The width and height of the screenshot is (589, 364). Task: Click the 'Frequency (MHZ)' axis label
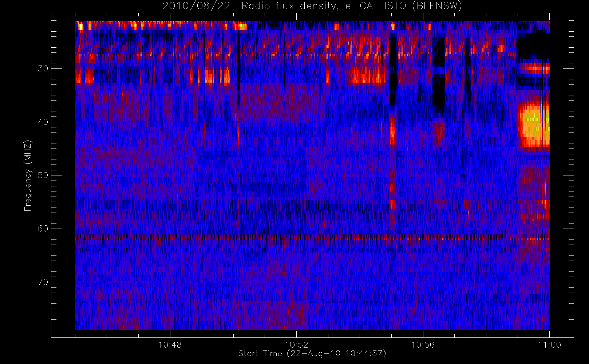click(x=28, y=175)
